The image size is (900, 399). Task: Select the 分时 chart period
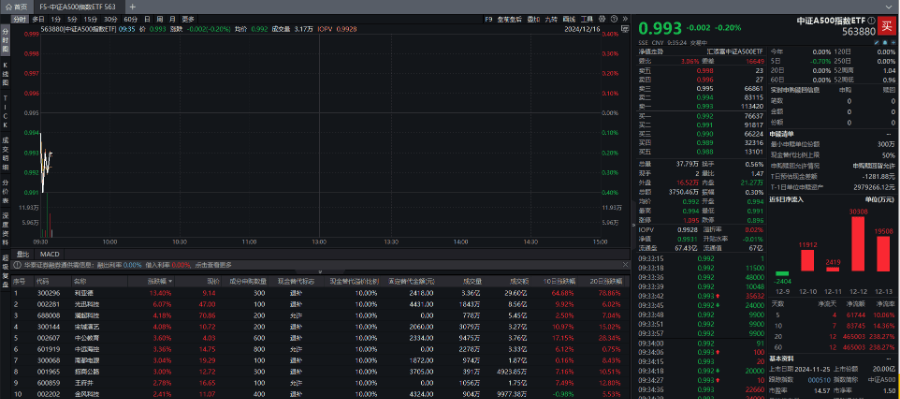20,19
